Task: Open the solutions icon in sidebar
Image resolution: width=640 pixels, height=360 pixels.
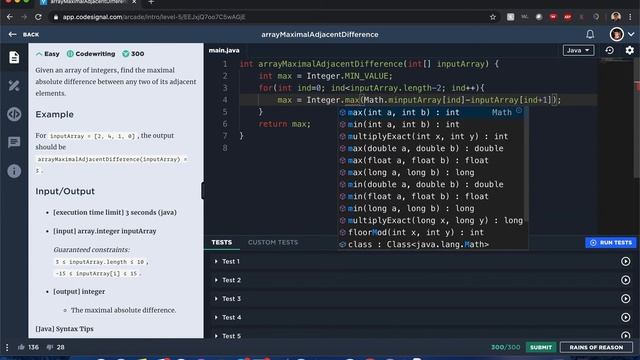Action: [14, 86]
